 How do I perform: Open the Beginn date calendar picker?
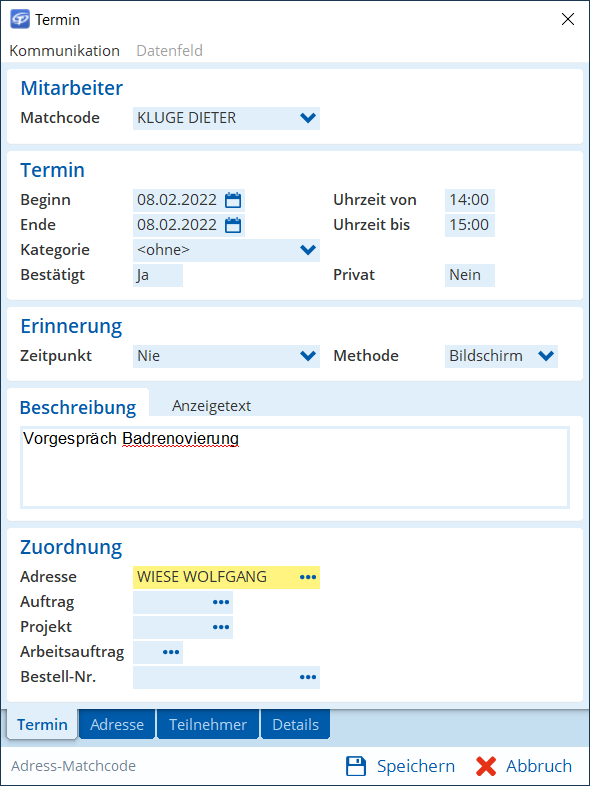[x=233, y=200]
